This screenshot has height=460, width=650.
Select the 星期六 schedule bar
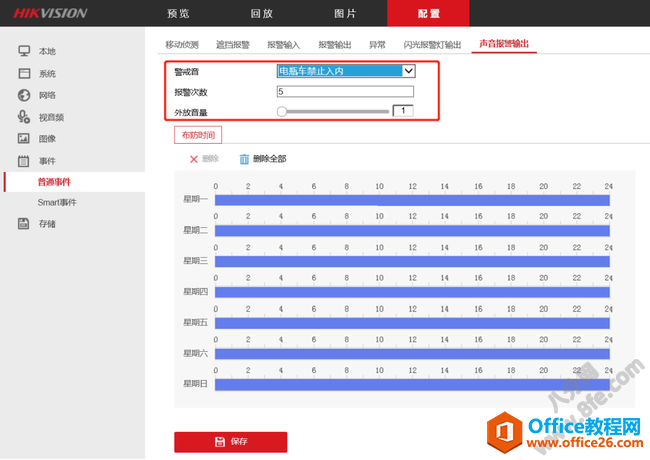[412, 354]
